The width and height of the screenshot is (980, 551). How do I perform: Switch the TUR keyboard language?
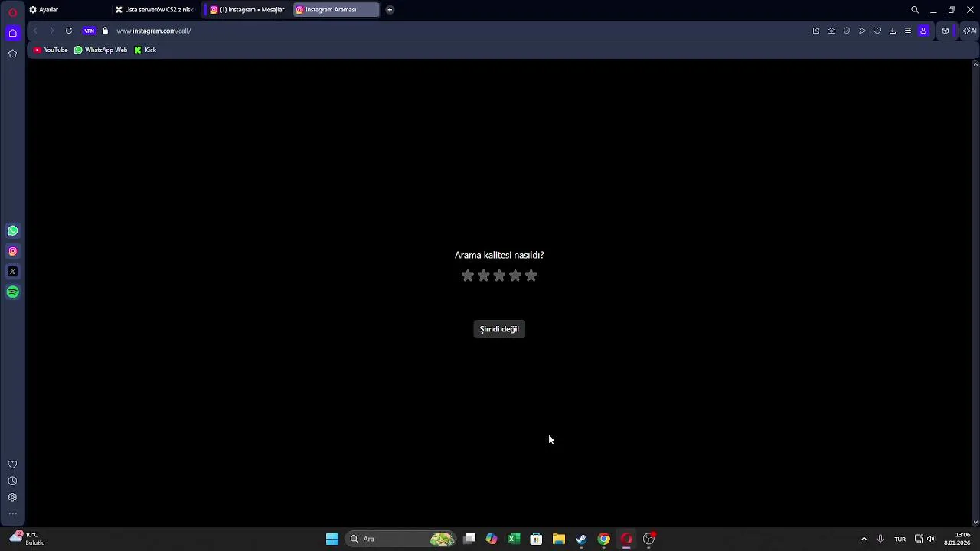click(900, 539)
